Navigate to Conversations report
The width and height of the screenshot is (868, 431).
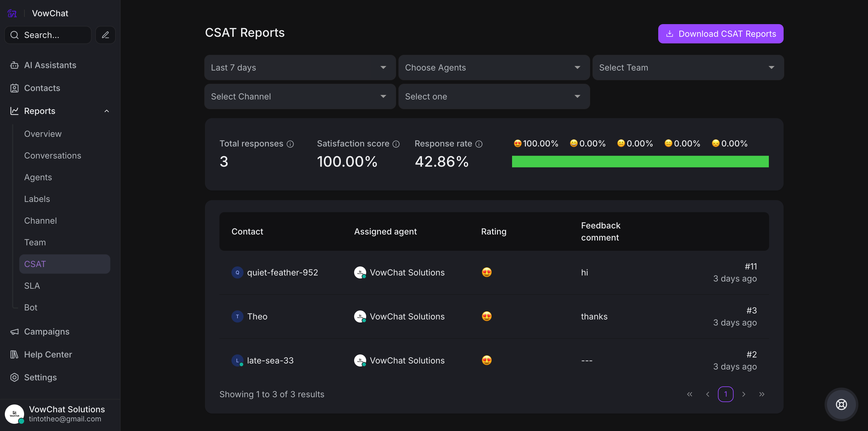pyautogui.click(x=52, y=155)
